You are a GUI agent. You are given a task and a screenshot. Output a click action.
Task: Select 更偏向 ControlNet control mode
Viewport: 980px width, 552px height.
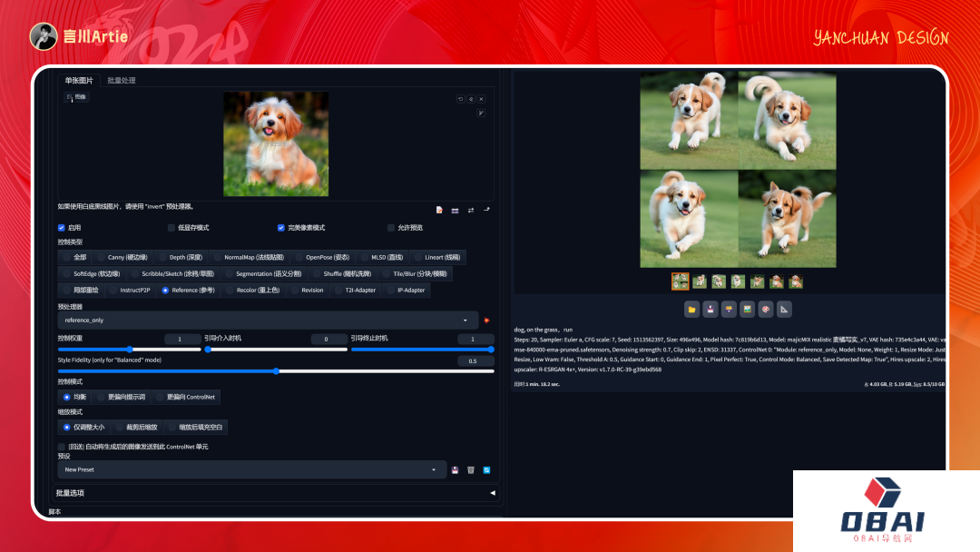186,397
